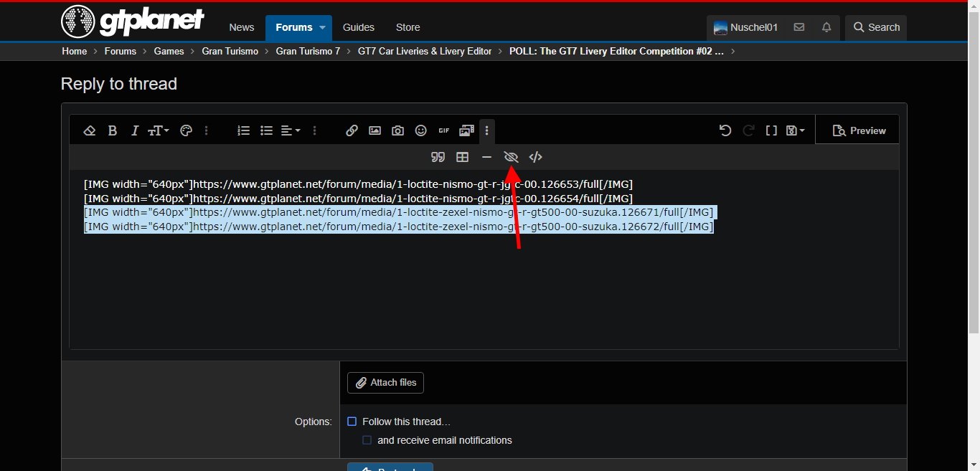
Task: Expand more options beside the alignment dropdown
Action: pyautogui.click(x=314, y=130)
